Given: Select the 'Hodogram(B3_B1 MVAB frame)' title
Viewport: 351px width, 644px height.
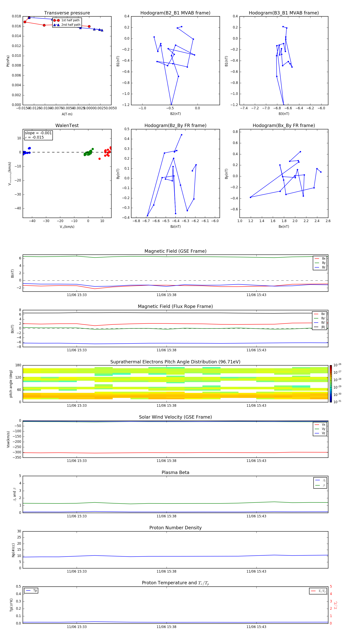Looking at the screenshot, I should 284,13.
